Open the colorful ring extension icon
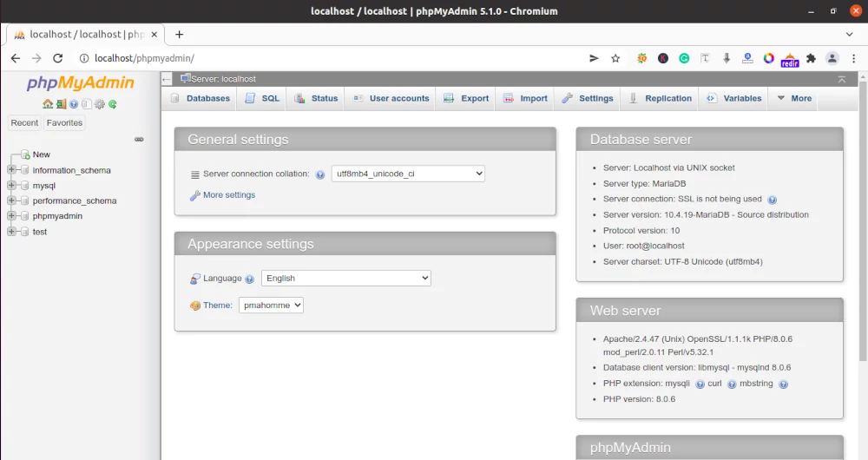868x460 pixels. (x=768, y=58)
